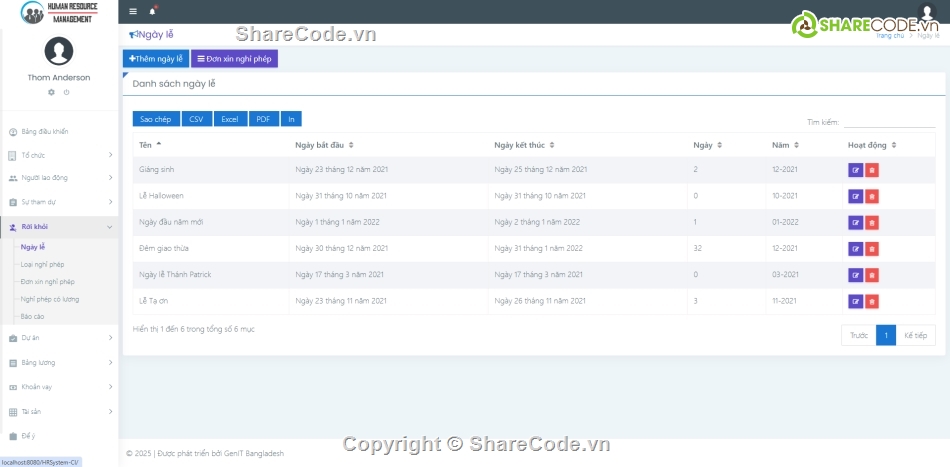Expand the Tổ chức sidebar menu
The image size is (950, 467).
point(59,155)
